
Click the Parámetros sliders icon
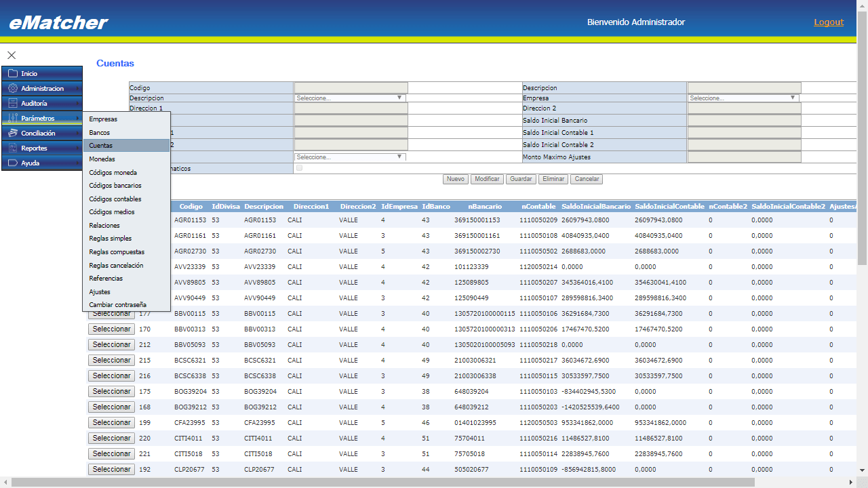12,118
